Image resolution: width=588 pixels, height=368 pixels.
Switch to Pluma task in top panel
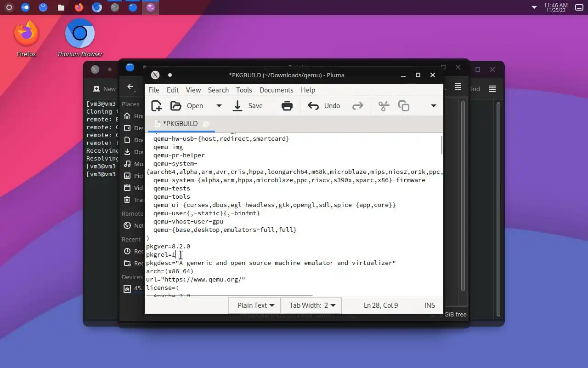(x=151, y=7)
